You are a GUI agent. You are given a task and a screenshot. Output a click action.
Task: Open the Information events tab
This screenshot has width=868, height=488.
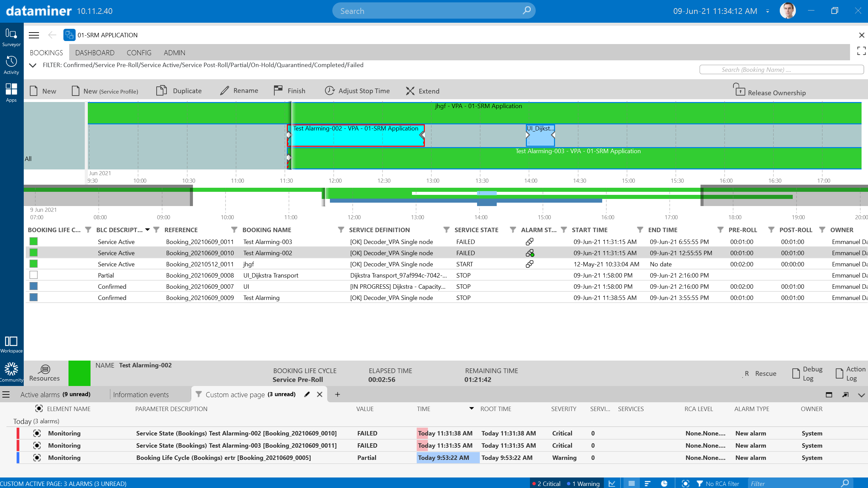141,394
